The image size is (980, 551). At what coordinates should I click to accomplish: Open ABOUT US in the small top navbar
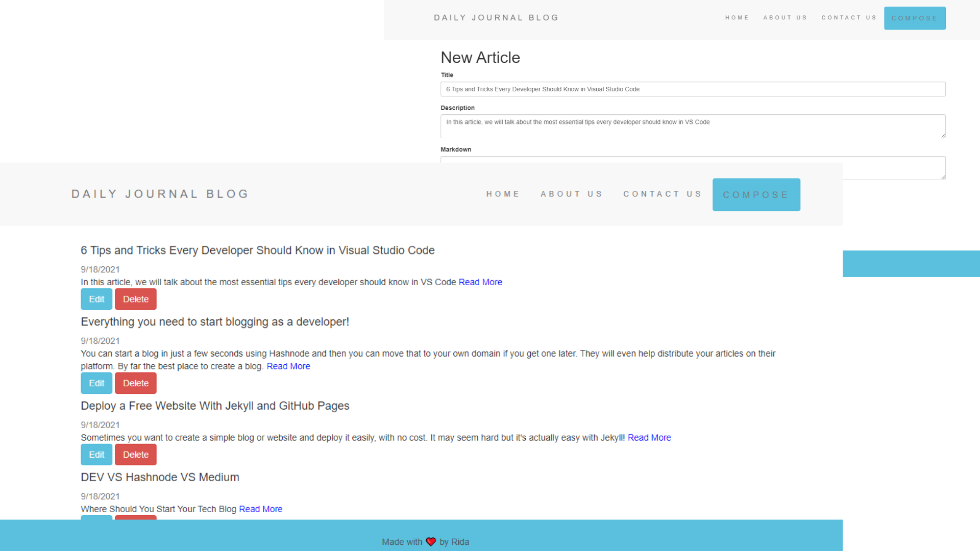(x=785, y=17)
